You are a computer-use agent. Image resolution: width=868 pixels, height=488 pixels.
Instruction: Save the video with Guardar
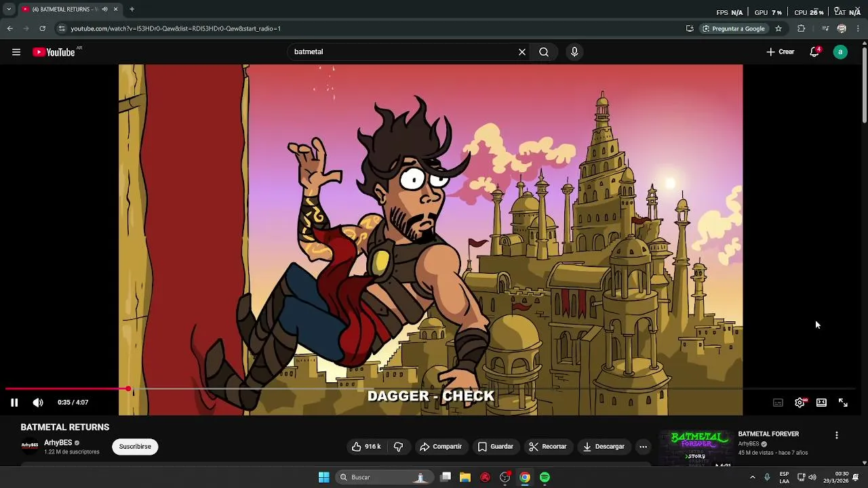(495, 447)
